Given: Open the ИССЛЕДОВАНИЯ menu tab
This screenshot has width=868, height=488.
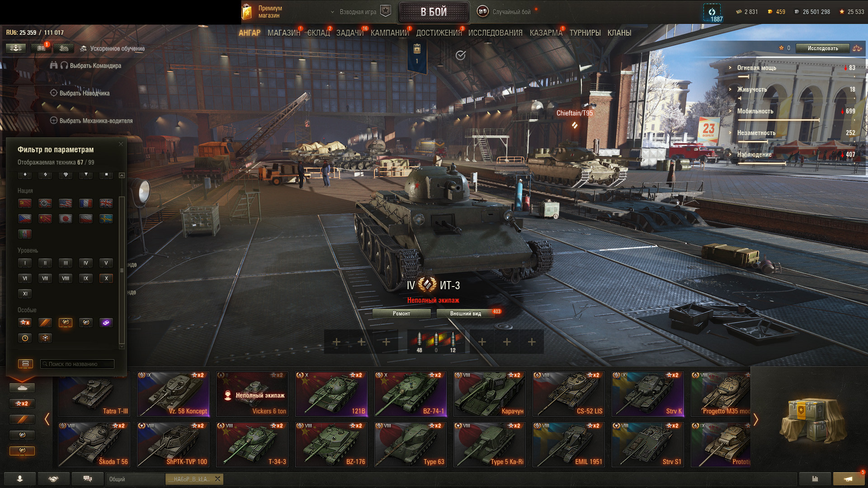Looking at the screenshot, I should tap(495, 33).
